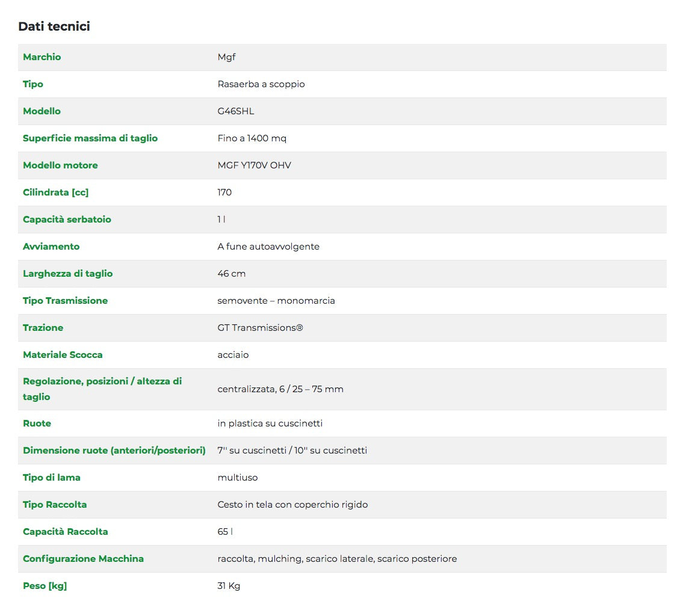
Task: Select the "Dimensione ruote (anteriori/posteriori)" label
Action: pos(114,451)
